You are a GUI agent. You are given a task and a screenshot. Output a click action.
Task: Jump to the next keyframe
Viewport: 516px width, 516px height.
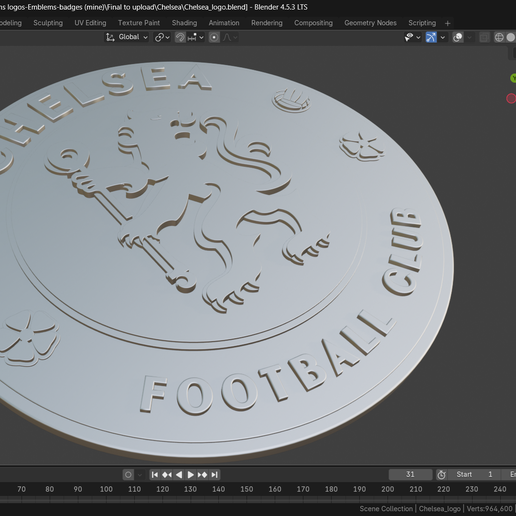click(202, 474)
